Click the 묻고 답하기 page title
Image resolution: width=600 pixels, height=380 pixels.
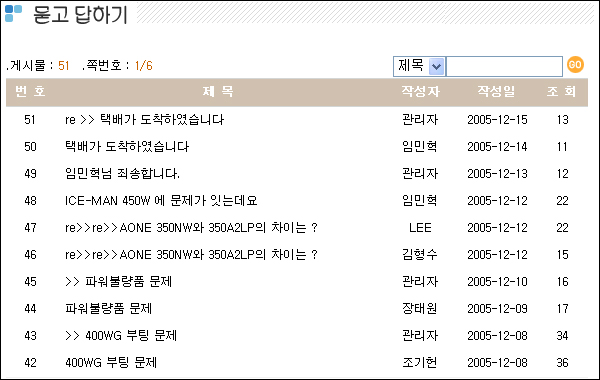point(80,15)
